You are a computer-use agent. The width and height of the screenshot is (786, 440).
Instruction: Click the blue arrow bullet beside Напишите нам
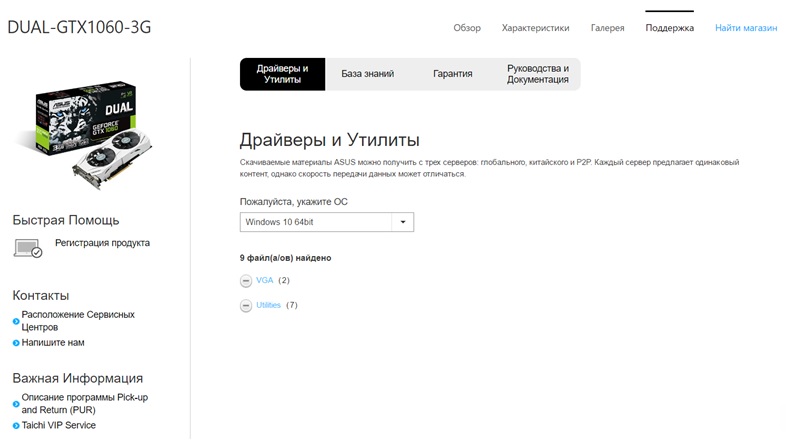point(16,343)
